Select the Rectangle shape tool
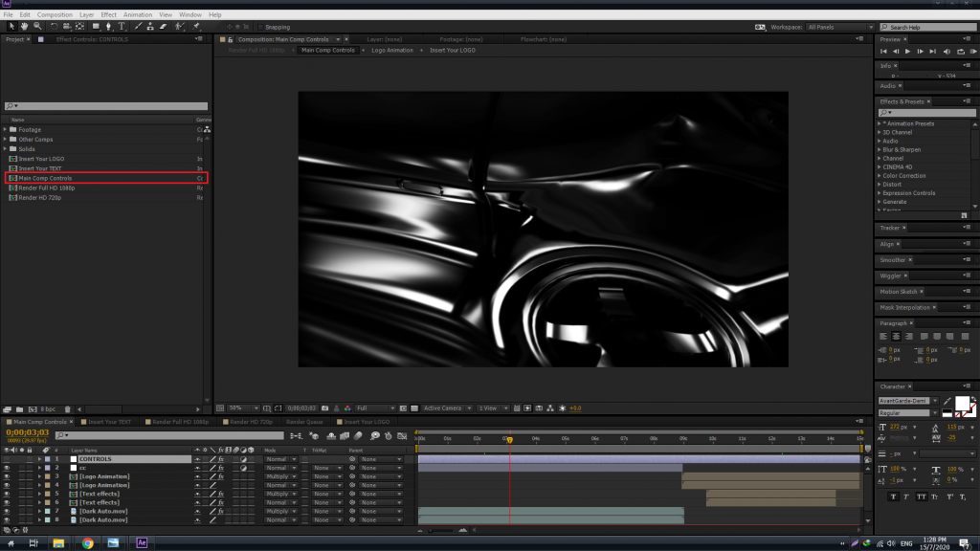980x551 pixels. pos(96,26)
